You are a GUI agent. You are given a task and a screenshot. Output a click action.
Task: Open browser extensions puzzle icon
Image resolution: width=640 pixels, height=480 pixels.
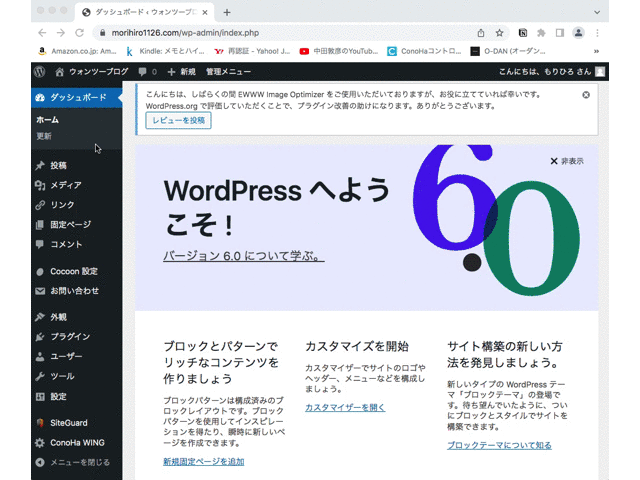click(541, 33)
